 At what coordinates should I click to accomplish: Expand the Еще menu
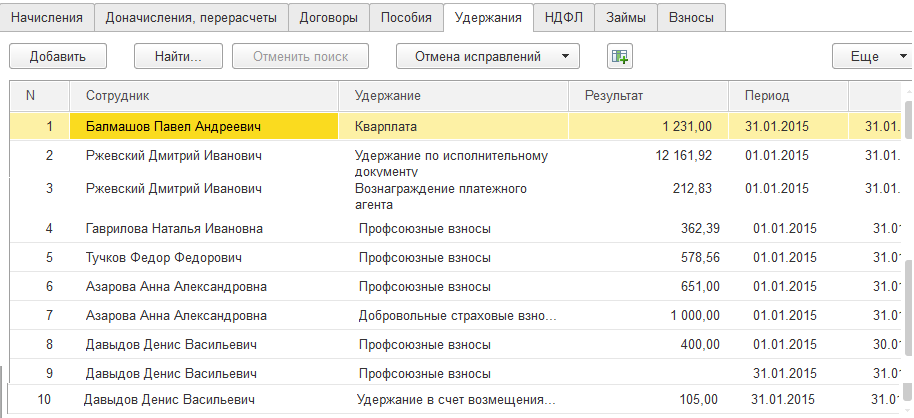[x=870, y=57]
